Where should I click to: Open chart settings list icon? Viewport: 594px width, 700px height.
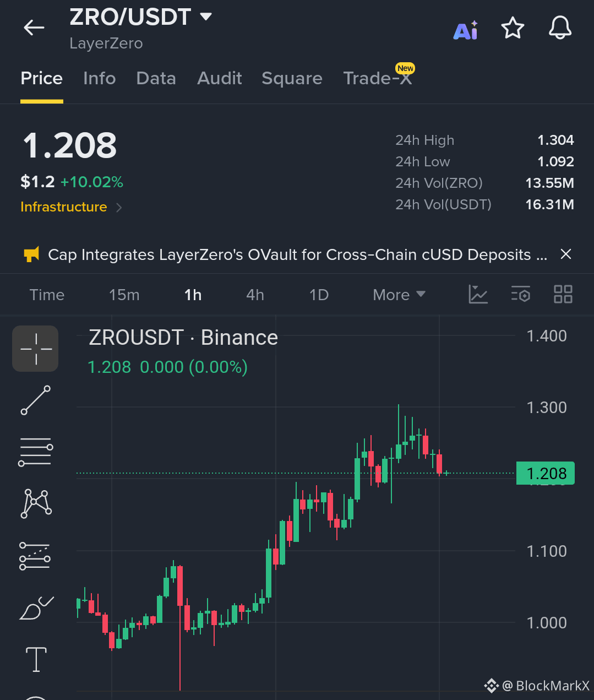pos(521,294)
